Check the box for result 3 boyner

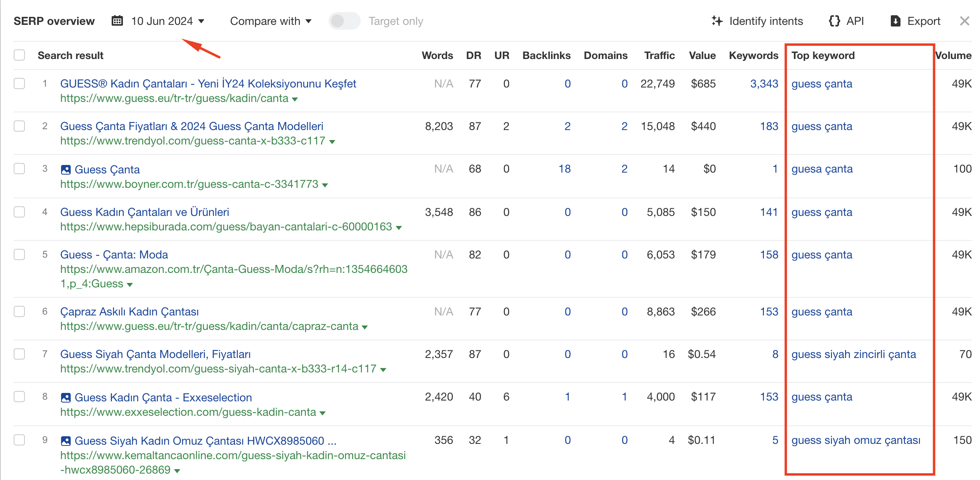tap(19, 169)
